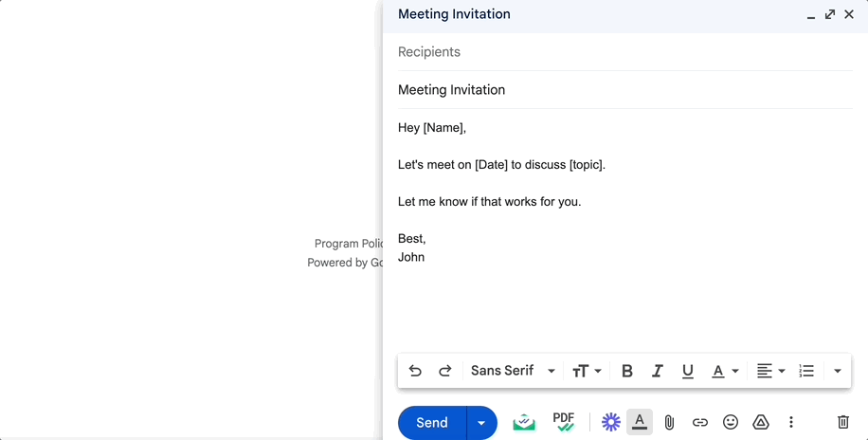Click the Recipients field

625,52
